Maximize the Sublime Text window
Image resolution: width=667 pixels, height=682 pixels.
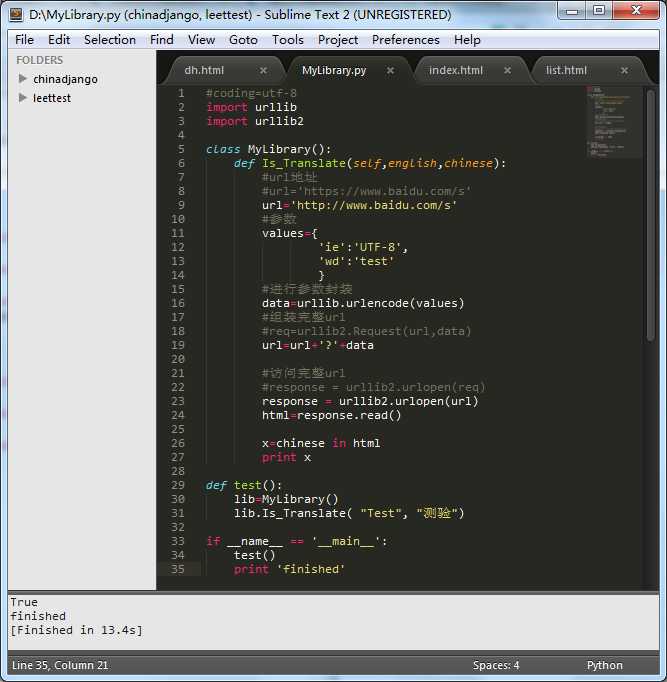point(599,10)
